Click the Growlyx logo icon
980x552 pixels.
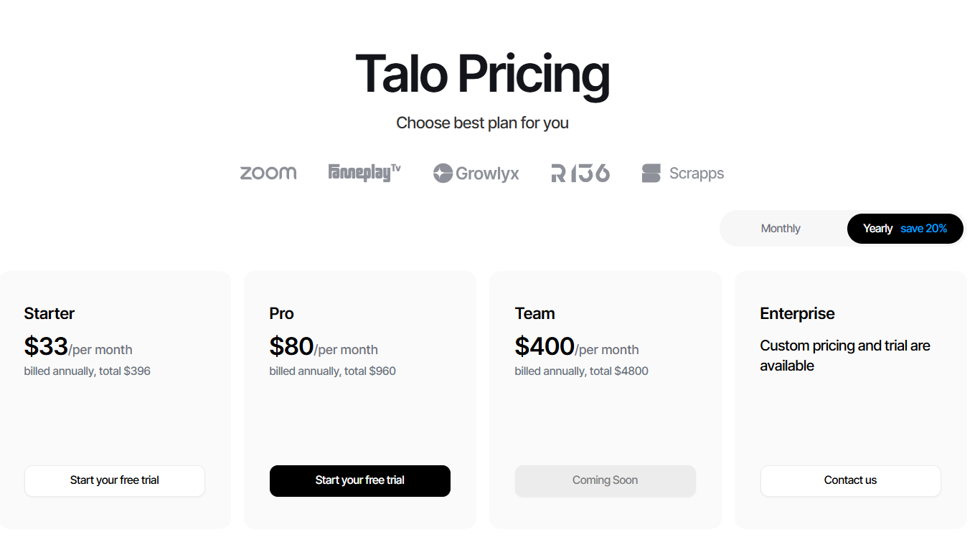pos(476,173)
